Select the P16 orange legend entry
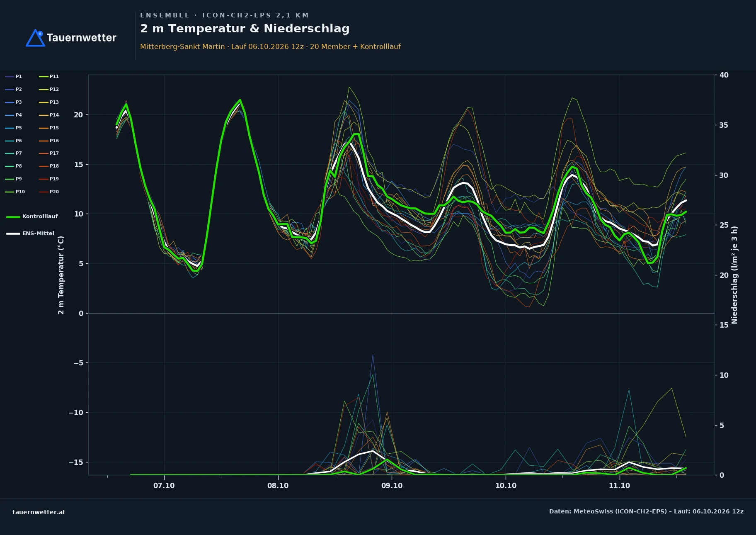 tap(49, 141)
